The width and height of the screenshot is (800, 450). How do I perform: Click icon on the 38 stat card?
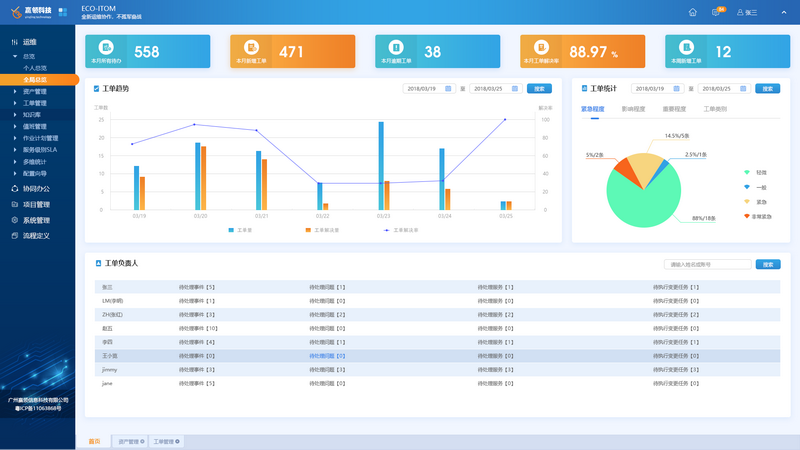point(396,47)
